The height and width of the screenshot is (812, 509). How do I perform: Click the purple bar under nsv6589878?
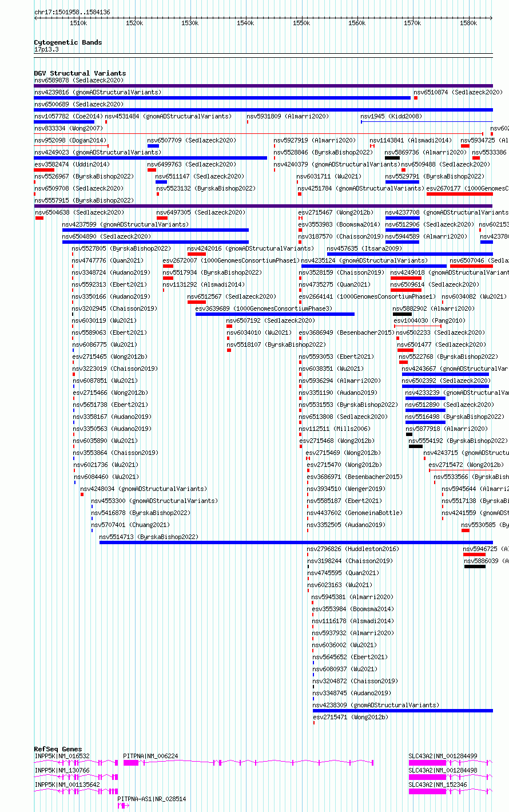[x=263, y=86]
